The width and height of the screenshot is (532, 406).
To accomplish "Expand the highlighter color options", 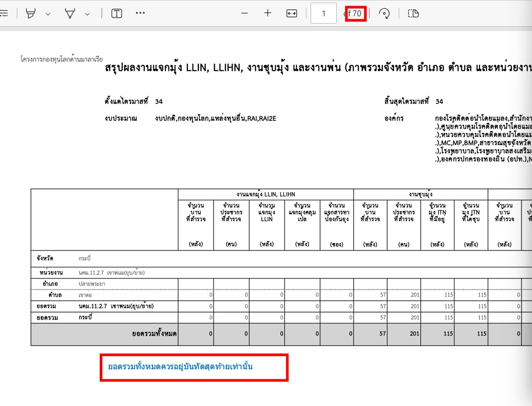I will (48, 14).
